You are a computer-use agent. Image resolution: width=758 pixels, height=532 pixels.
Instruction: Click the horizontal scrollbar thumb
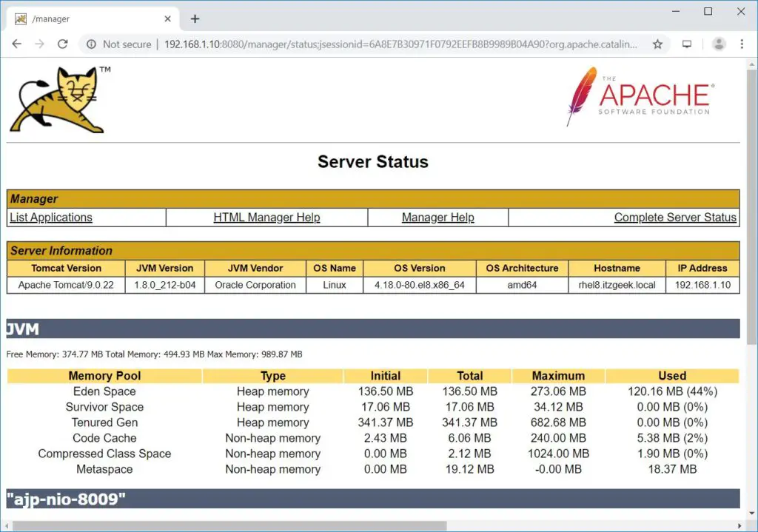(x=229, y=526)
